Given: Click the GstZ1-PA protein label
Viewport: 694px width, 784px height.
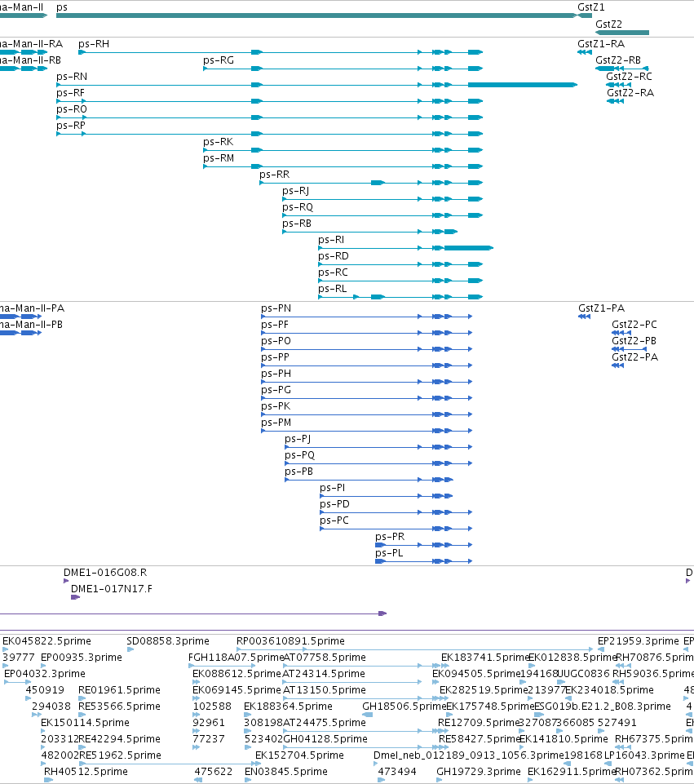Looking at the screenshot, I should tap(602, 308).
